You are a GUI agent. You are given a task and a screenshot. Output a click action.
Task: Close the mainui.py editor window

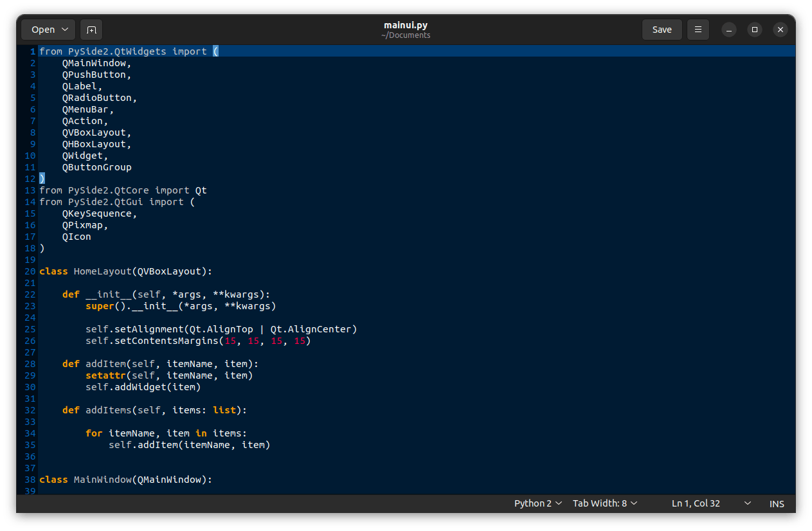pyautogui.click(x=780, y=30)
